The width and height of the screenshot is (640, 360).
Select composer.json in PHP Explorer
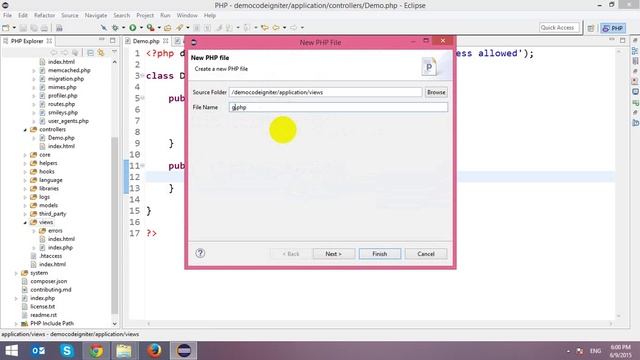(x=48, y=281)
